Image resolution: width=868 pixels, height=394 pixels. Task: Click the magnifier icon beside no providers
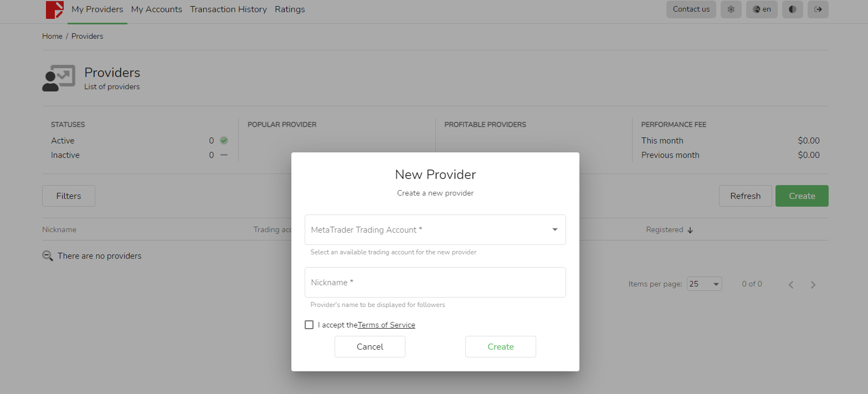48,256
